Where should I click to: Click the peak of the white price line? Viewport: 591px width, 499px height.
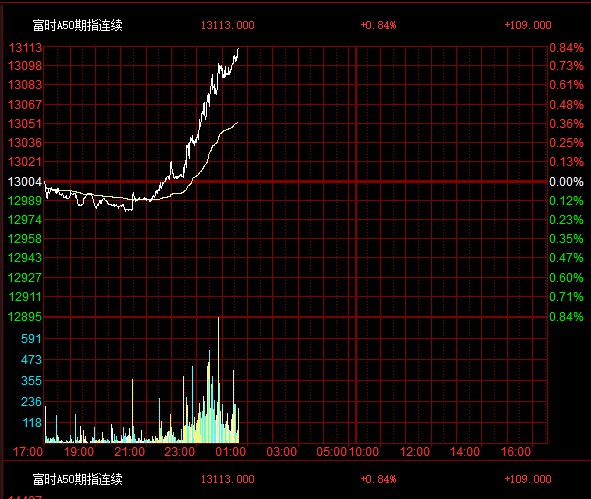(x=238, y=49)
